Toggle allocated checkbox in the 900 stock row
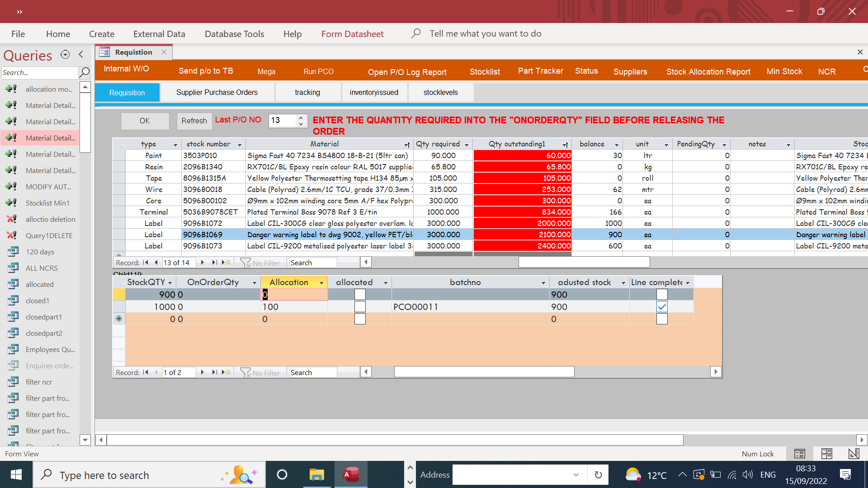868x488 pixels. 360,295
